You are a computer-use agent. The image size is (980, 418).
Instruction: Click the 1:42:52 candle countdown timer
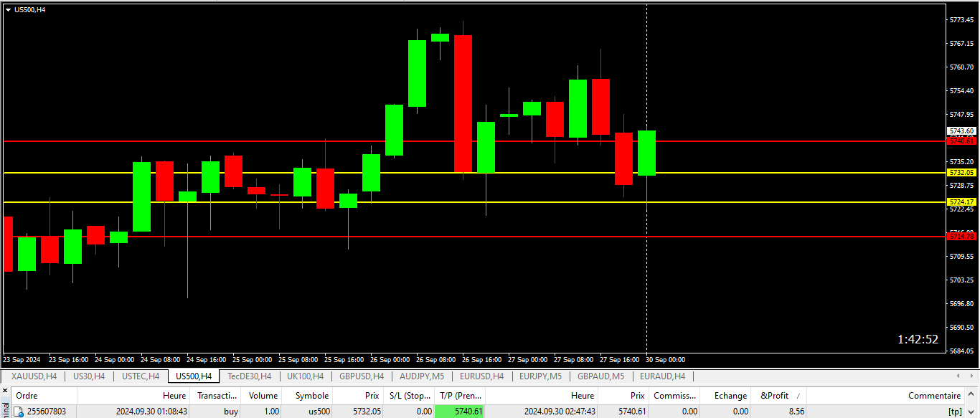pos(918,340)
